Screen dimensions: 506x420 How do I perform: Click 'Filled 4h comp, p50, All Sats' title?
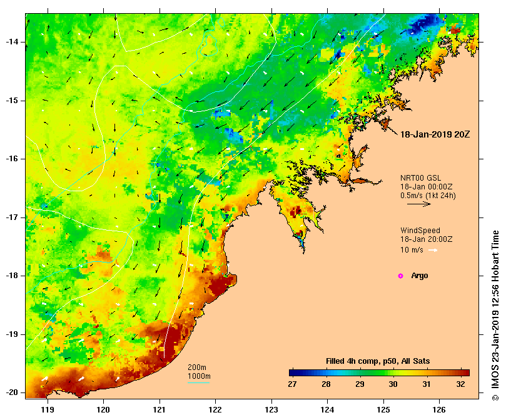[x=378, y=361]
